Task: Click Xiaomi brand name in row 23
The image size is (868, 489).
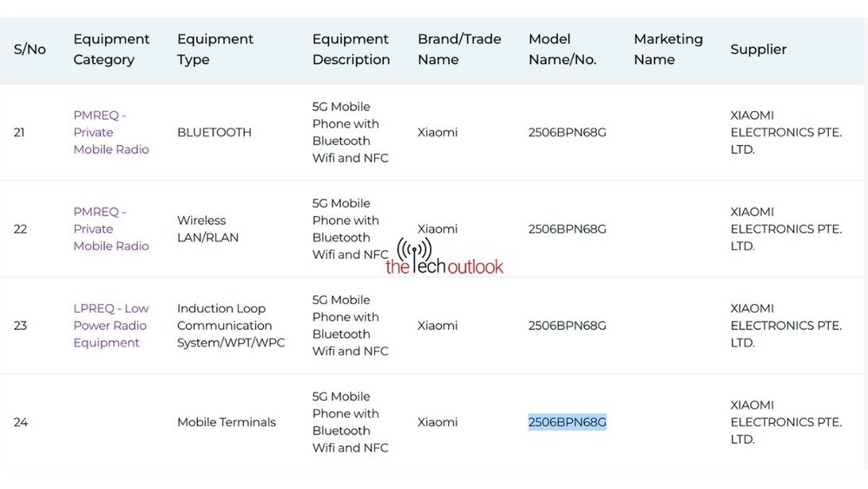Action: point(437,325)
